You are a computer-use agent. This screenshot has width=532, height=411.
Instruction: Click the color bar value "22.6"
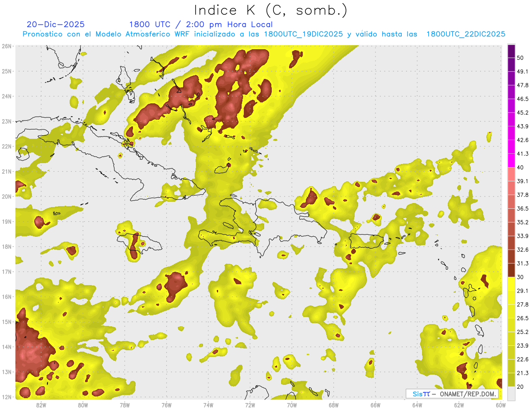pyautogui.click(x=523, y=359)
